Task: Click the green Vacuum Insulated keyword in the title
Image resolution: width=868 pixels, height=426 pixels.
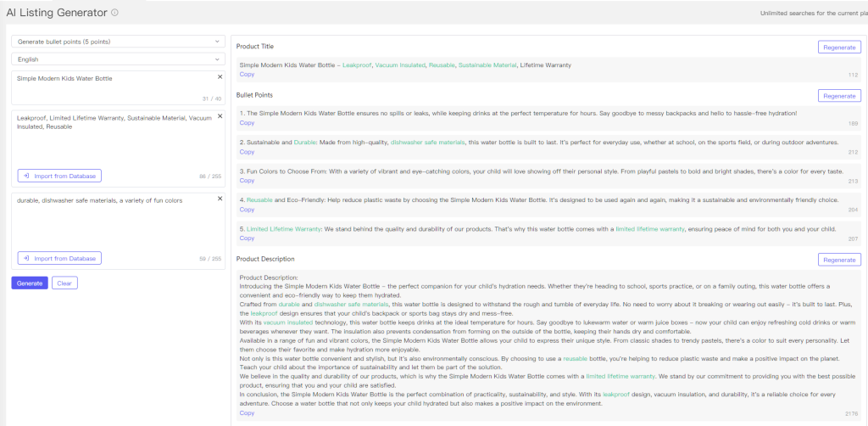Action: [x=400, y=64]
